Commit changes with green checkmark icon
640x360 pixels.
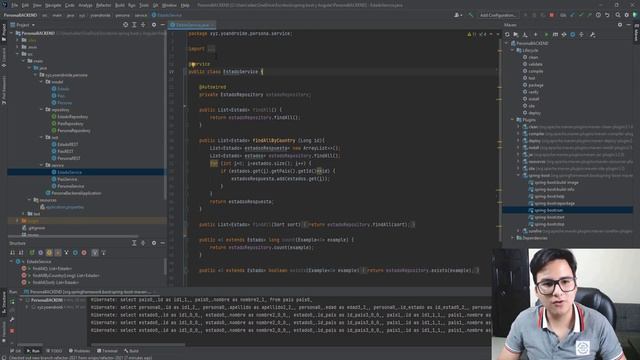pyautogui.click(x=581, y=15)
